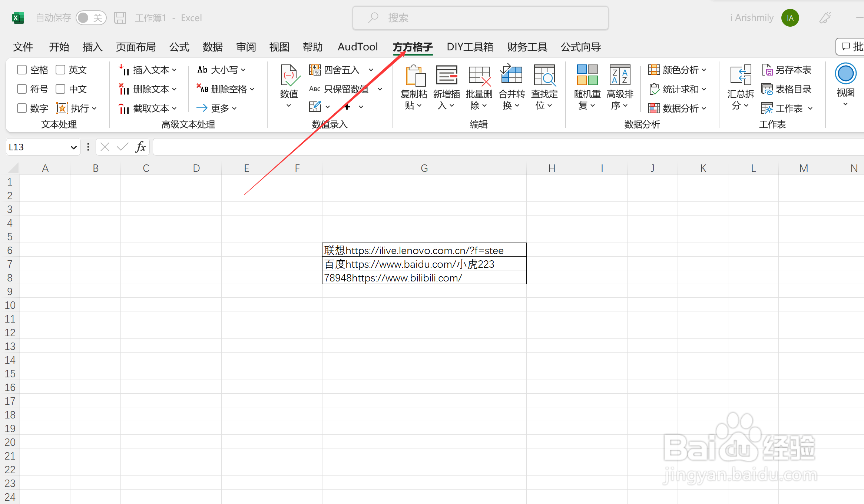Click the 随机重复 colored squares icon

[587, 75]
